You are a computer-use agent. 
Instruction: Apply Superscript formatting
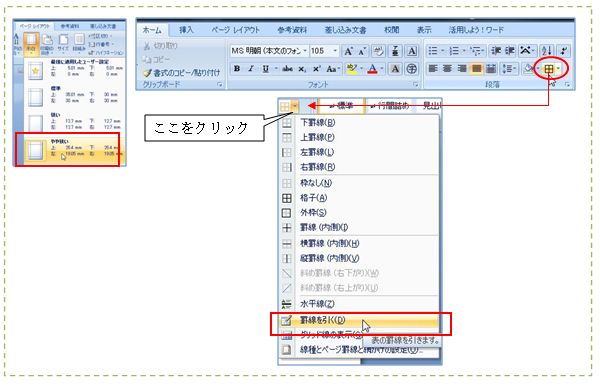click(x=316, y=69)
